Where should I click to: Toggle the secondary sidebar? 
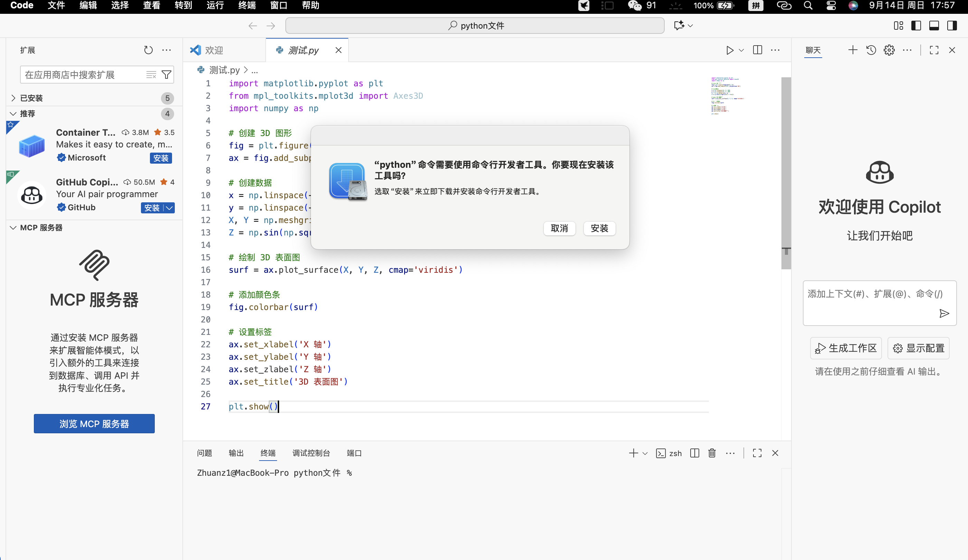click(952, 25)
